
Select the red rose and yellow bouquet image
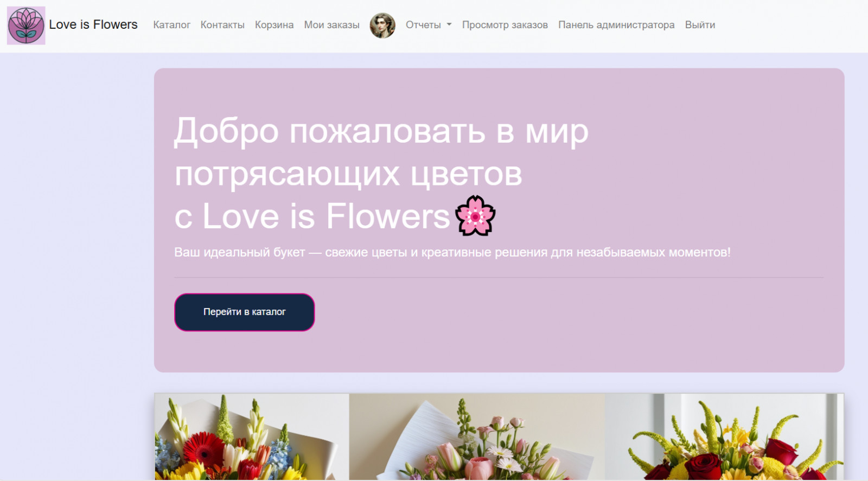click(724, 437)
